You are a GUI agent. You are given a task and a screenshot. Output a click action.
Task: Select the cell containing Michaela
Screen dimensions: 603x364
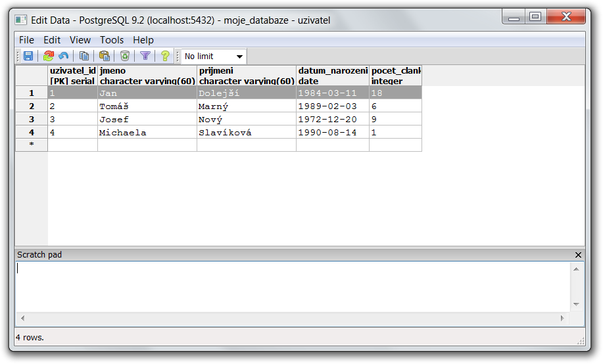(x=147, y=133)
